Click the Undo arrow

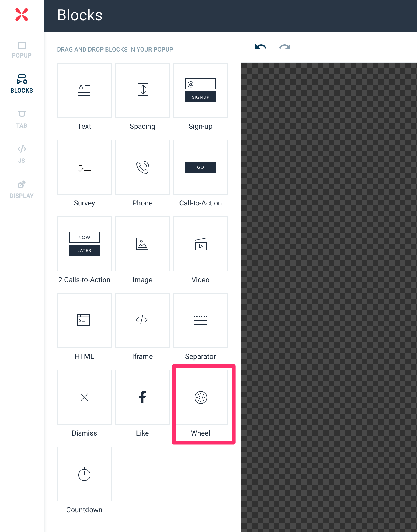pyautogui.click(x=261, y=47)
